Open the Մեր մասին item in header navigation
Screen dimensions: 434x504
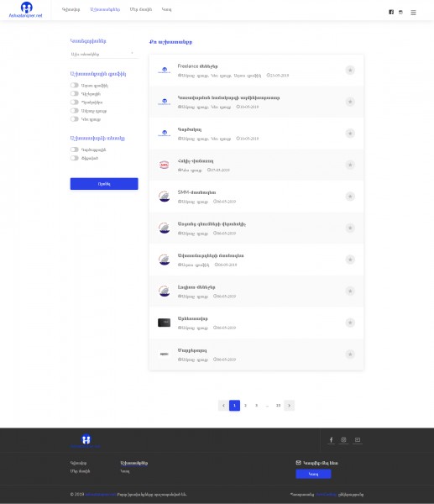(x=141, y=9)
